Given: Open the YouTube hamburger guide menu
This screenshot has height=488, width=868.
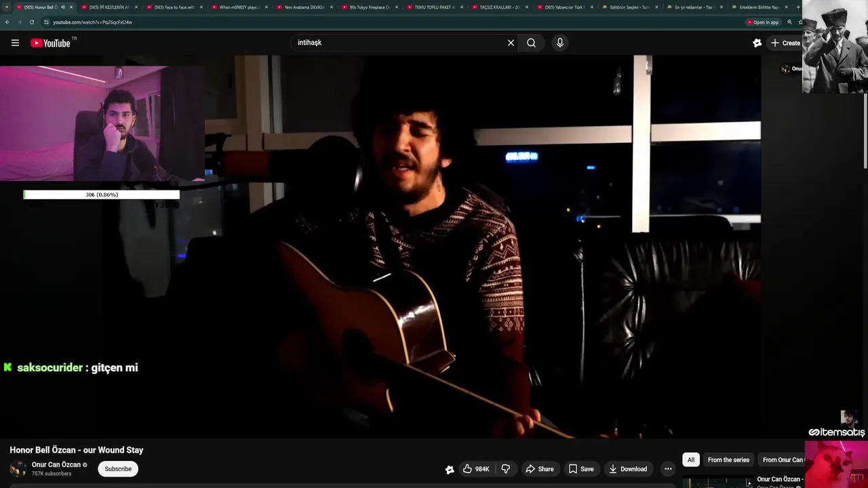Looking at the screenshot, I should (15, 43).
